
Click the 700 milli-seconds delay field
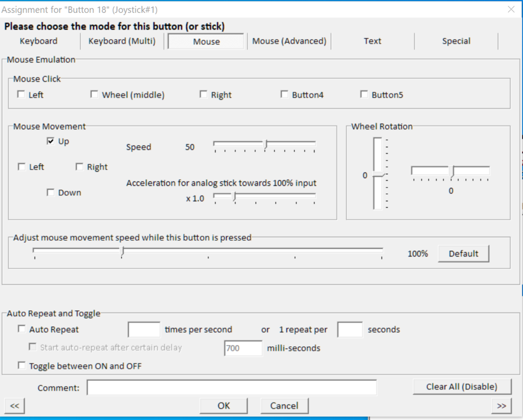[x=243, y=348]
